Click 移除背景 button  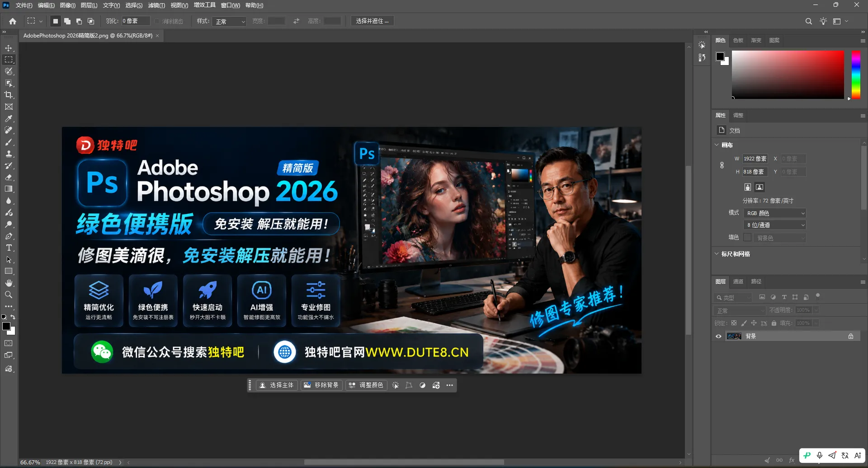(x=321, y=385)
